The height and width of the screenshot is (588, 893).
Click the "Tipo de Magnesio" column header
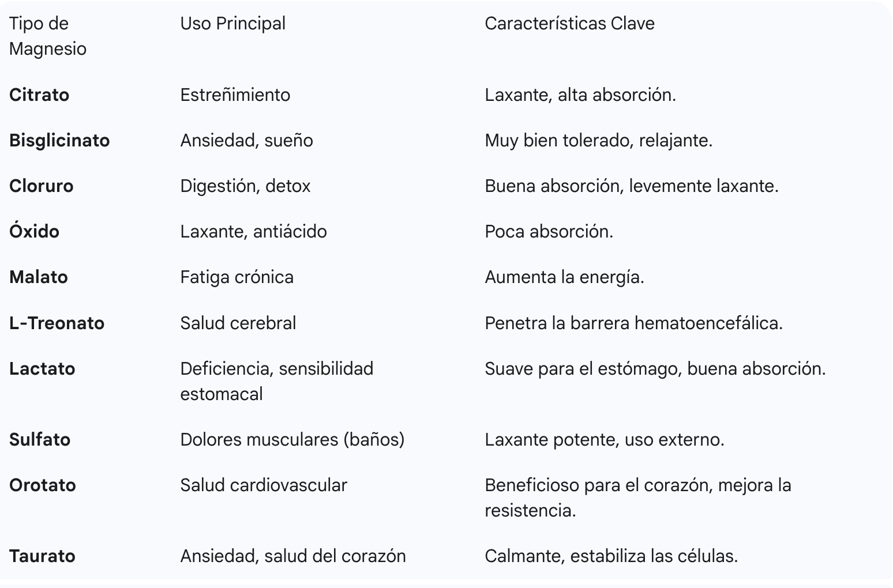(47, 36)
